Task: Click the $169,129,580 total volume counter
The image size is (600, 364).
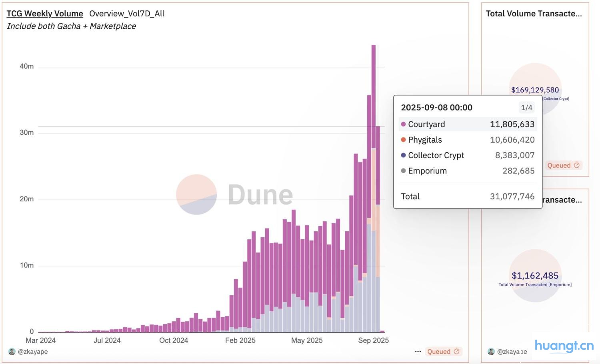Action: click(x=535, y=90)
